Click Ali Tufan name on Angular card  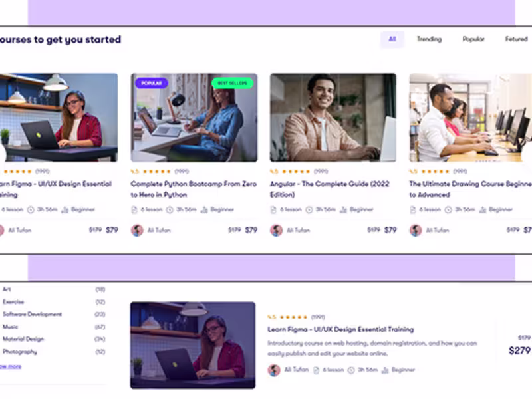298,230
